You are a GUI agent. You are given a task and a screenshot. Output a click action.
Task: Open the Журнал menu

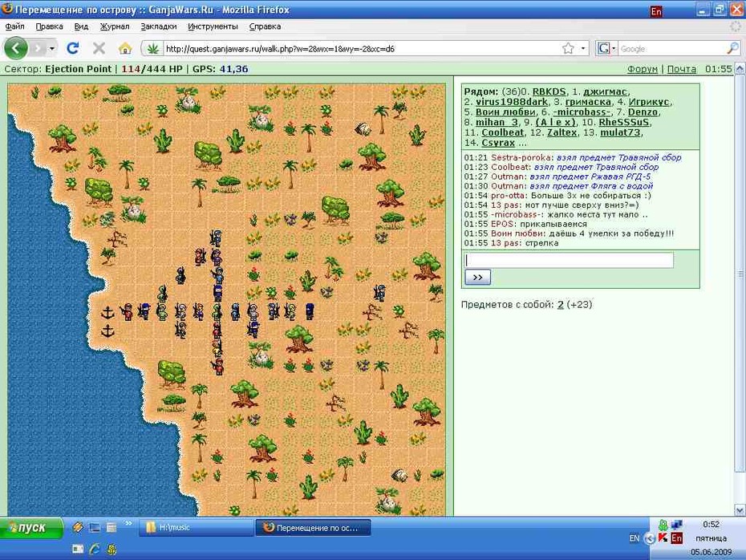click(114, 26)
